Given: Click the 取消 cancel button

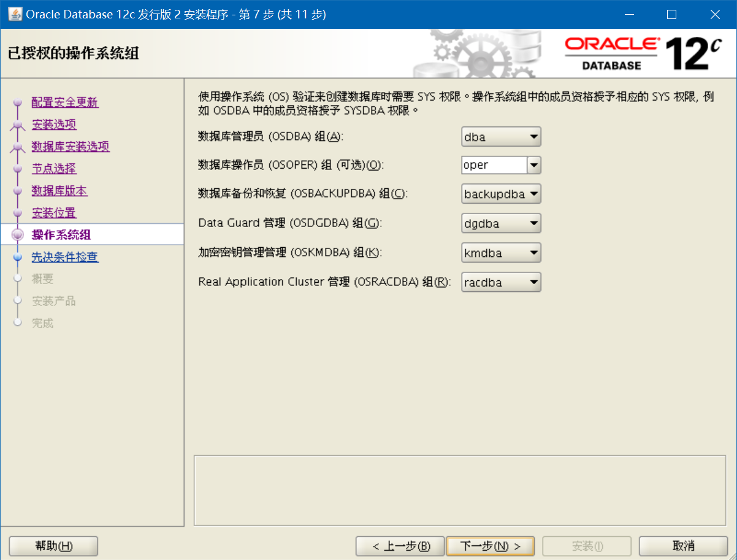Looking at the screenshot, I should 683,546.
